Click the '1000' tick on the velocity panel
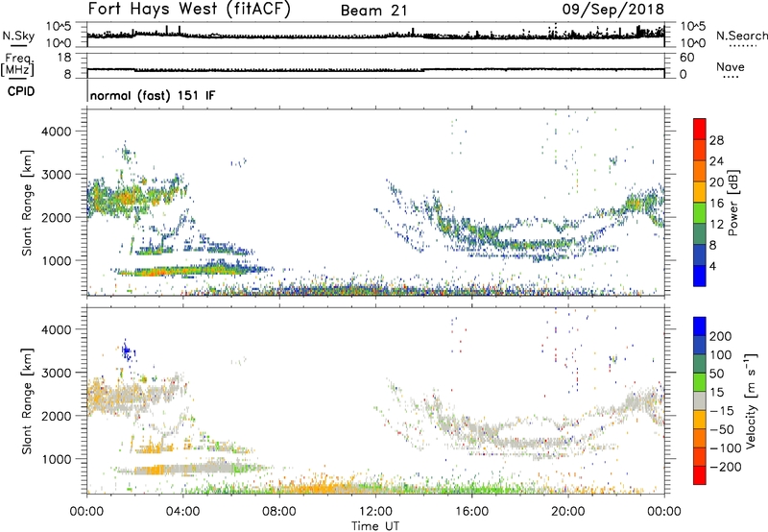 [56, 459]
